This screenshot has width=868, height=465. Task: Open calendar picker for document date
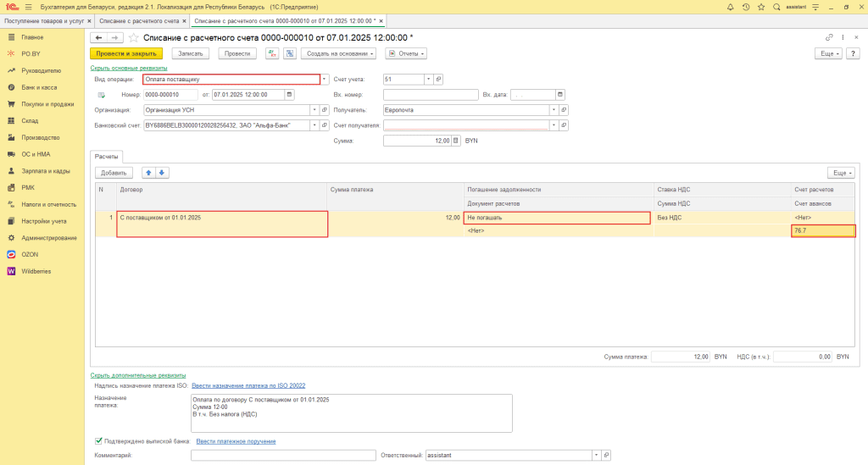tap(290, 95)
